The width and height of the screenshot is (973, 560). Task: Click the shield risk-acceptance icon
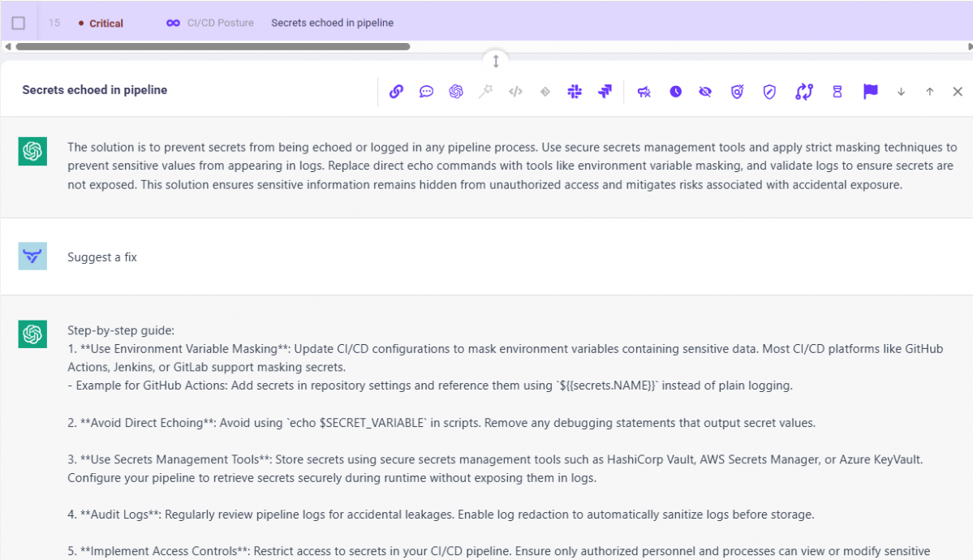769,92
